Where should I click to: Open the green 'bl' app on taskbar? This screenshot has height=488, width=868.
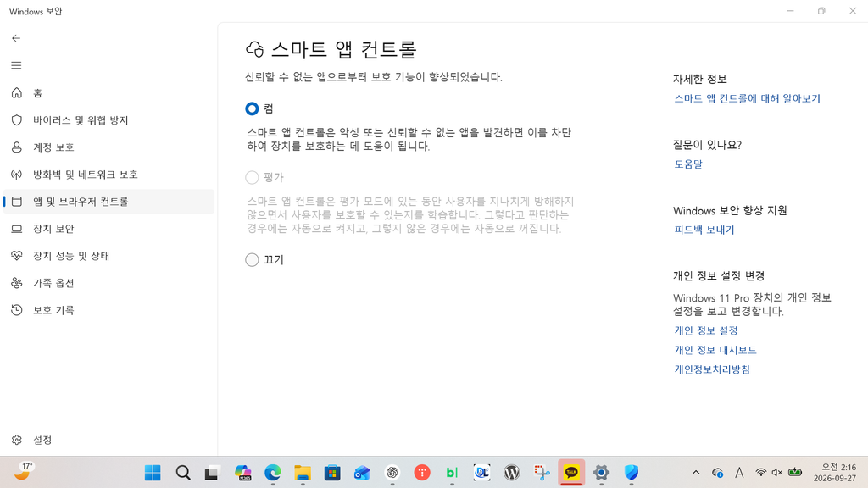452,473
